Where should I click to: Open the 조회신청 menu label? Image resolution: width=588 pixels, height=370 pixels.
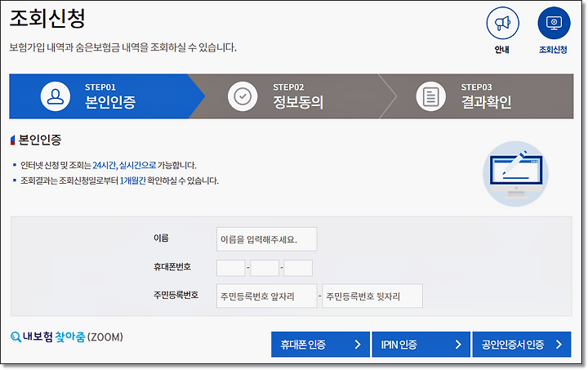(x=553, y=50)
